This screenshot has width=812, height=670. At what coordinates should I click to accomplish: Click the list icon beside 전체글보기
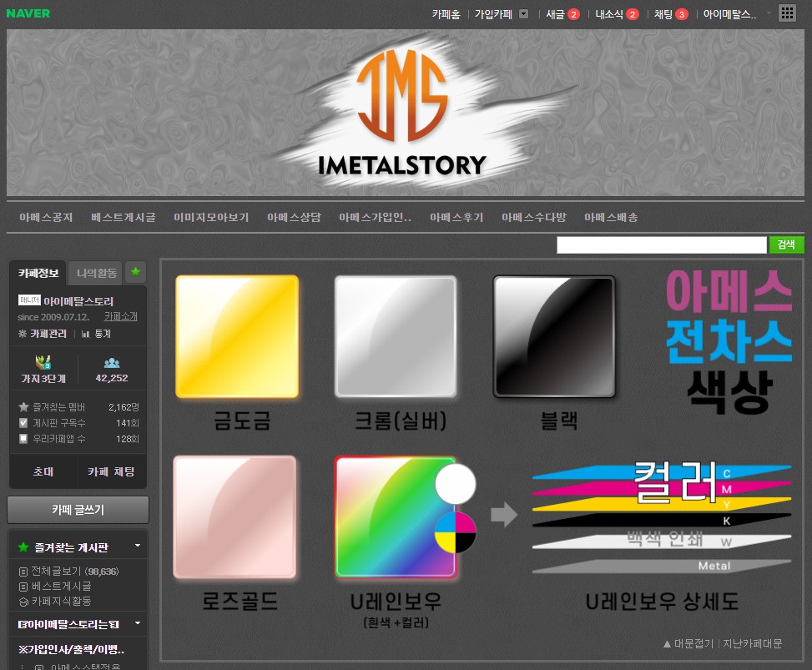[23, 572]
